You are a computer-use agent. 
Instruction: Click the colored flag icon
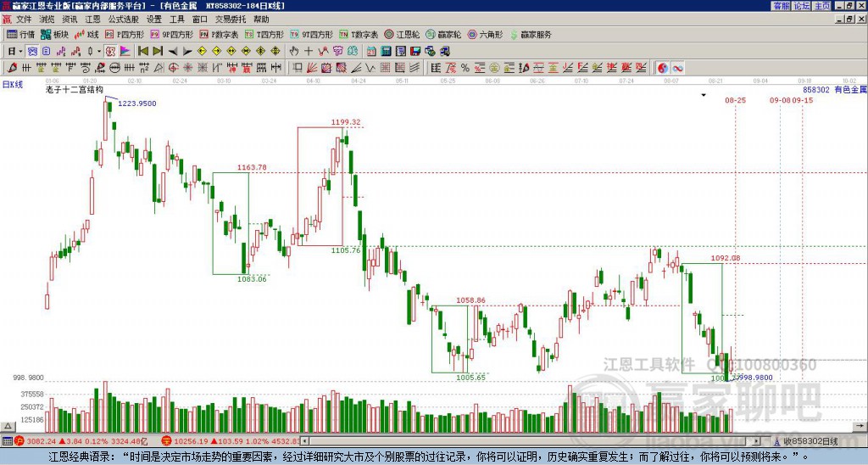click(x=125, y=52)
